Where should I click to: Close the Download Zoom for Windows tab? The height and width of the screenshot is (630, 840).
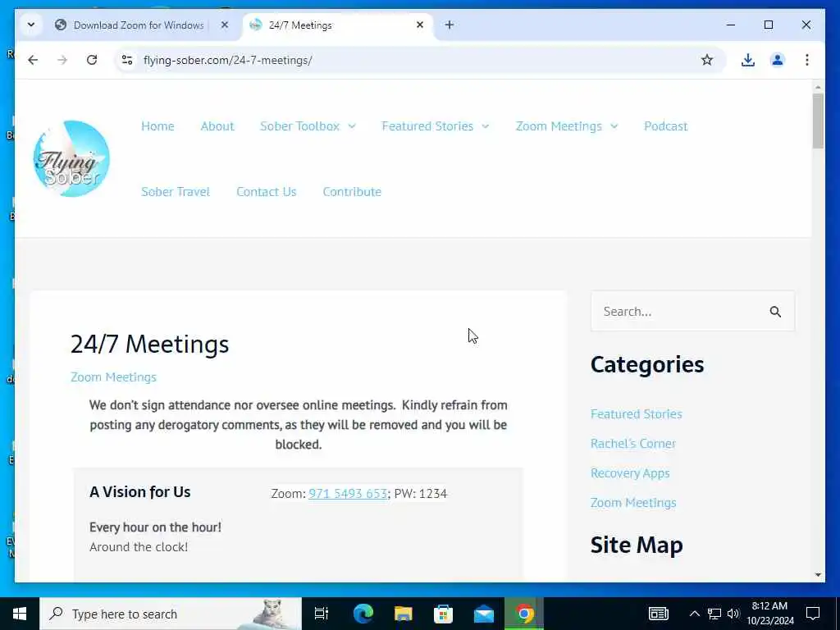pos(225,25)
